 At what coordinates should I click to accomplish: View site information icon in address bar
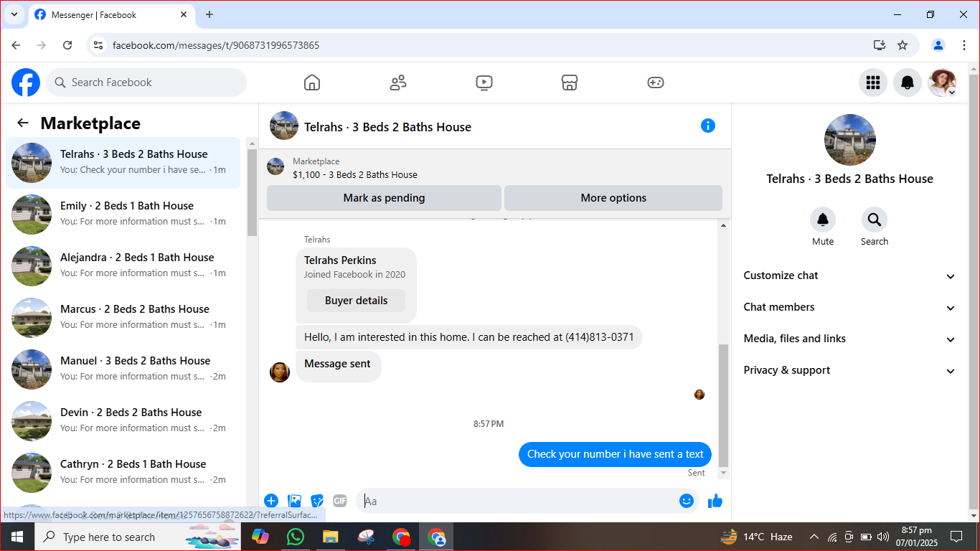click(x=99, y=45)
